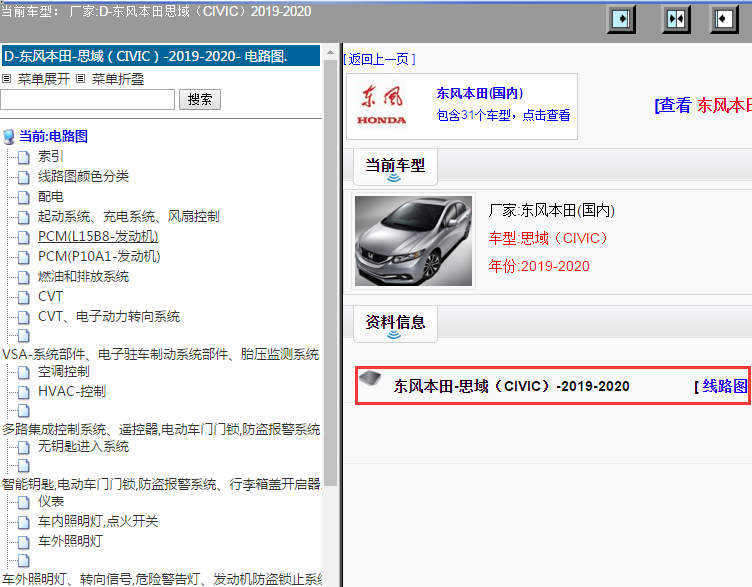Select 空调控制 tree item

[x=64, y=372]
